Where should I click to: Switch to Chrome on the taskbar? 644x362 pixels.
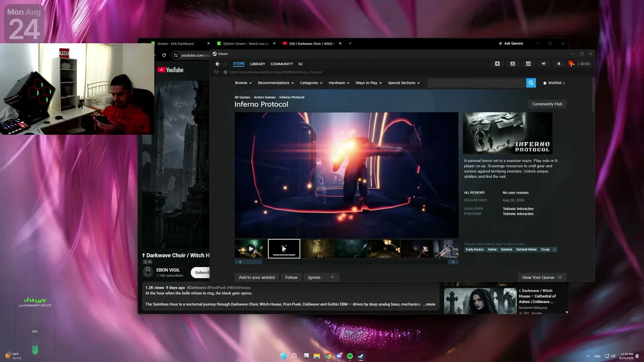point(328,356)
